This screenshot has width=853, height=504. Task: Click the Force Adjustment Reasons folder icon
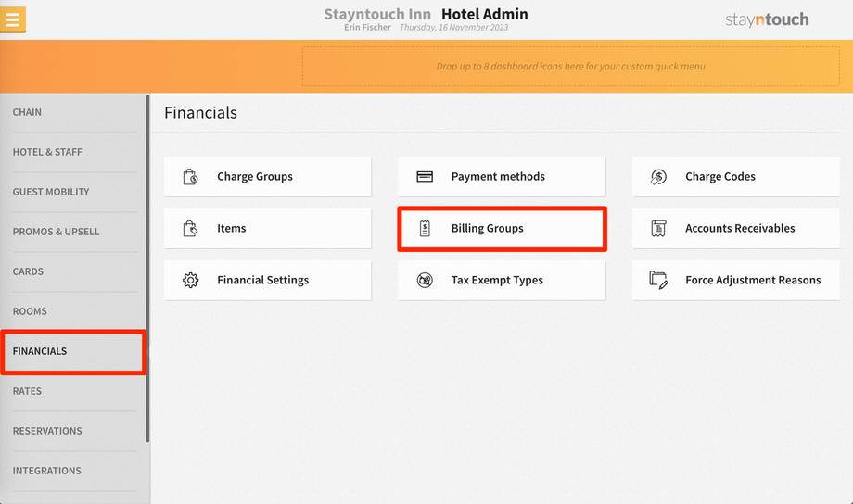tap(658, 280)
